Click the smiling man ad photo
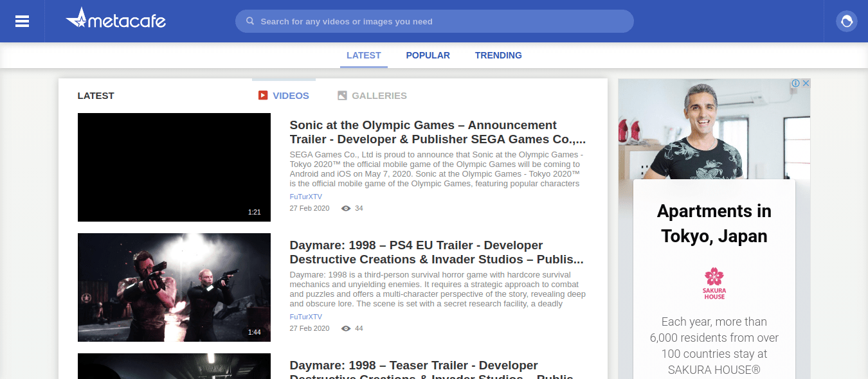Viewport: 868px width, 379px height. tap(714, 129)
